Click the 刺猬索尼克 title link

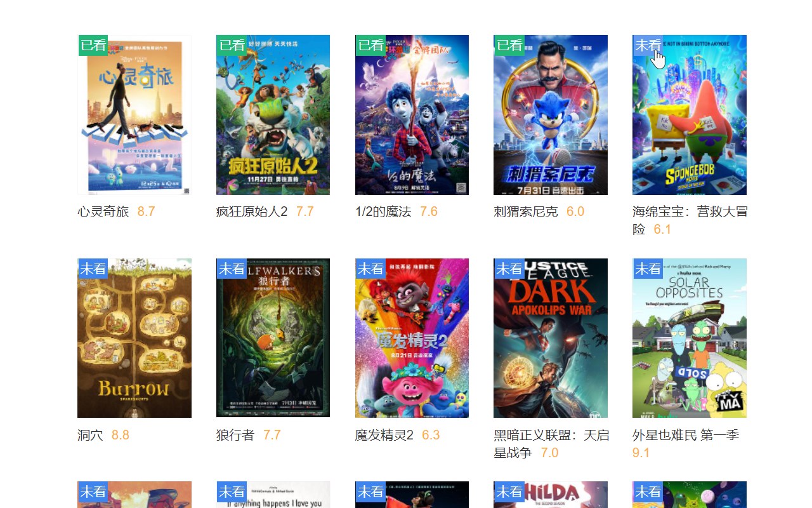(526, 211)
